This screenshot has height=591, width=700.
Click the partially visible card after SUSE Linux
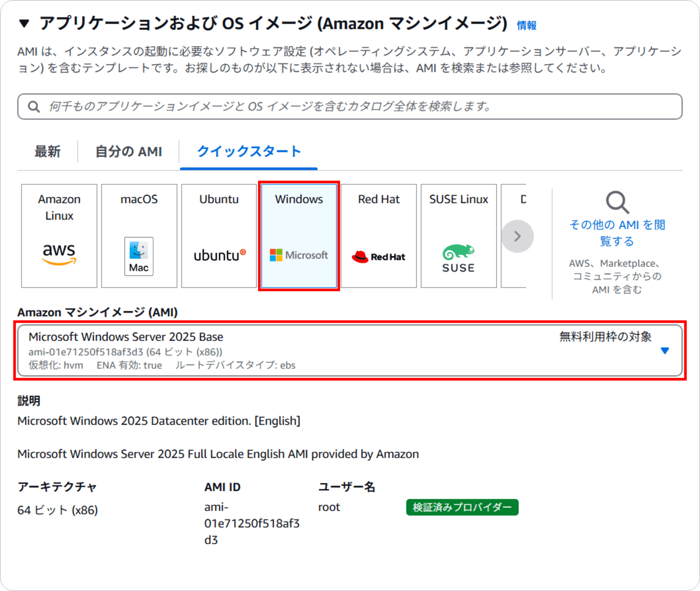(x=513, y=236)
